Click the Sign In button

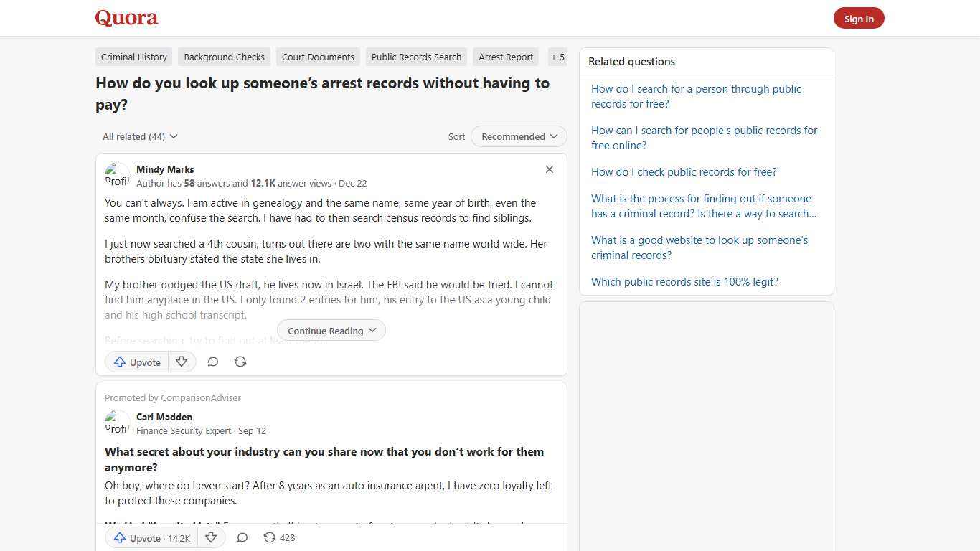point(859,18)
